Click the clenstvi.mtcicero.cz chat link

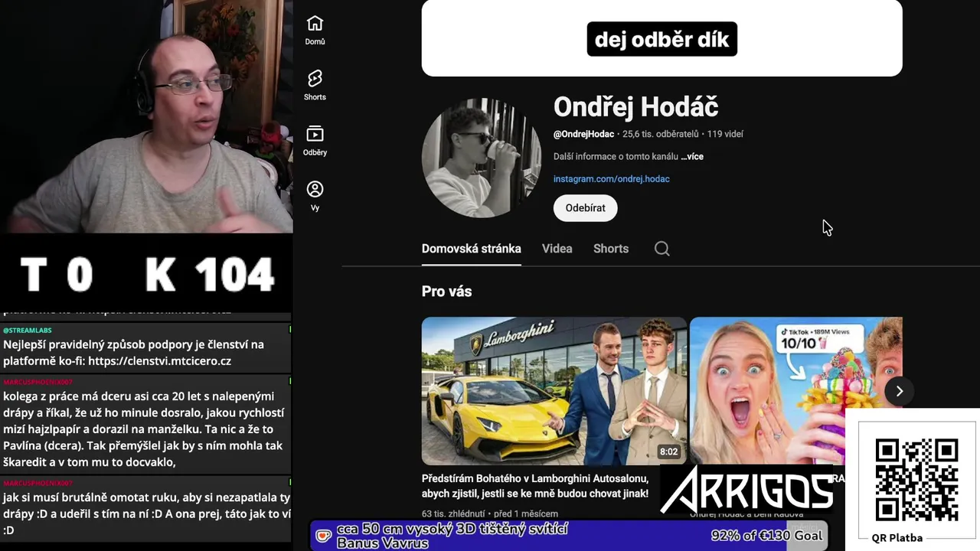click(x=160, y=361)
